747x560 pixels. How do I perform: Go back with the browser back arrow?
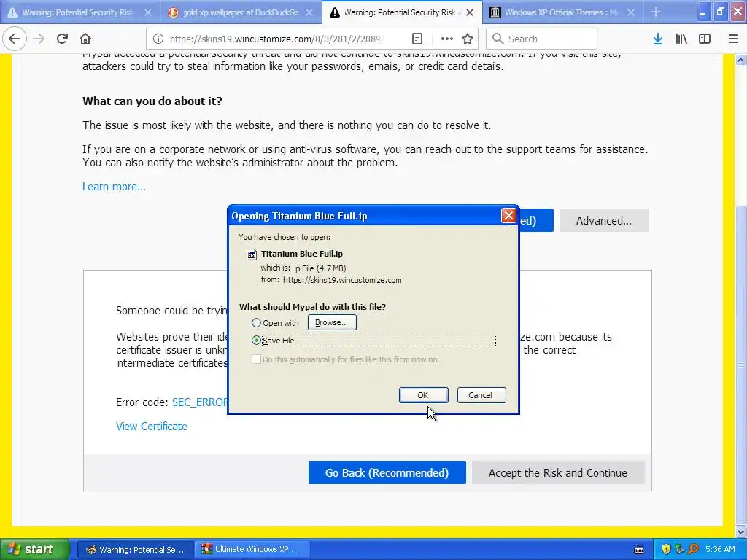tap(15, 39)
